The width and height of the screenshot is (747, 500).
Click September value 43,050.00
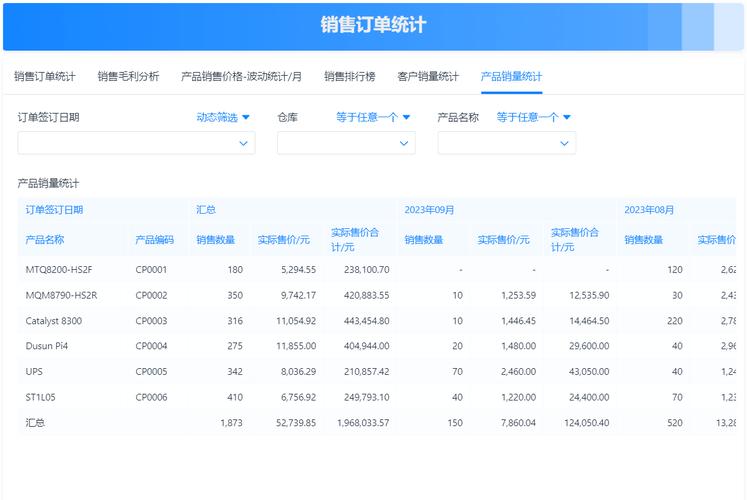click(589, 371)
